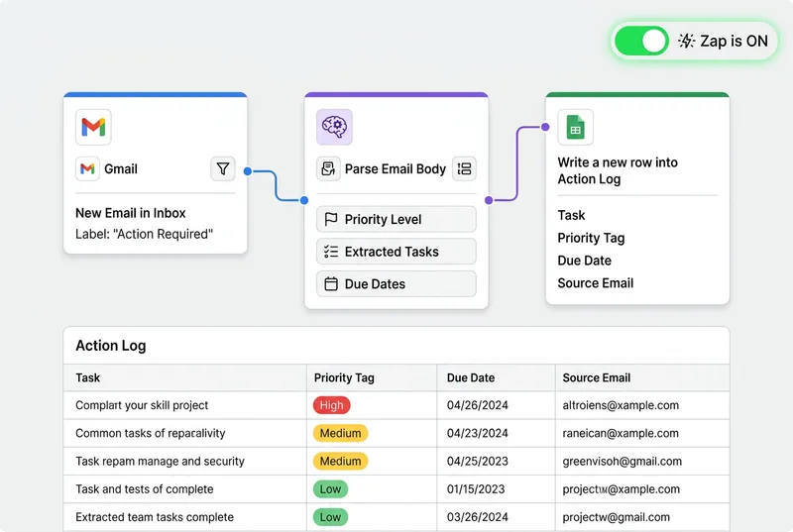Image resolution: width=793 pixels, height=532 pixels.
Task: Click the greenvisoh@gmail.com source email
Action: [622, 461]
